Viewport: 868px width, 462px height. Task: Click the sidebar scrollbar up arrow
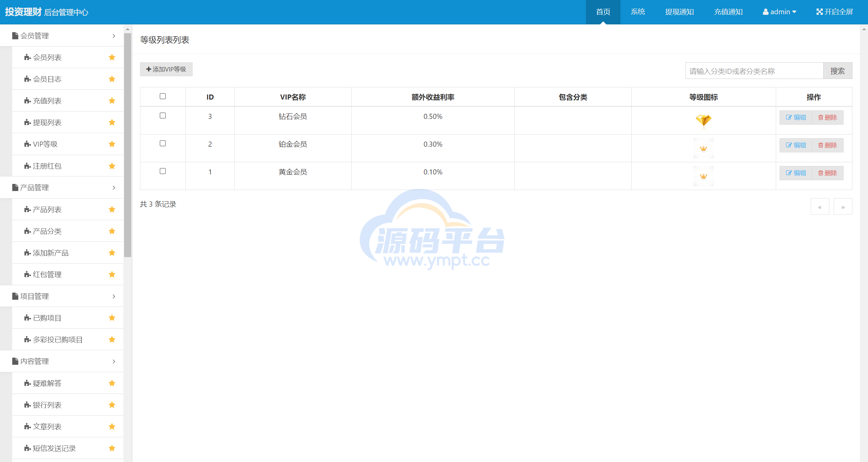(127, 29)
